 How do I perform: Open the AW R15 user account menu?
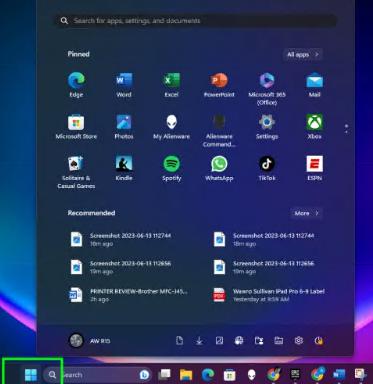pyautogui.click(x=89, y=341)
